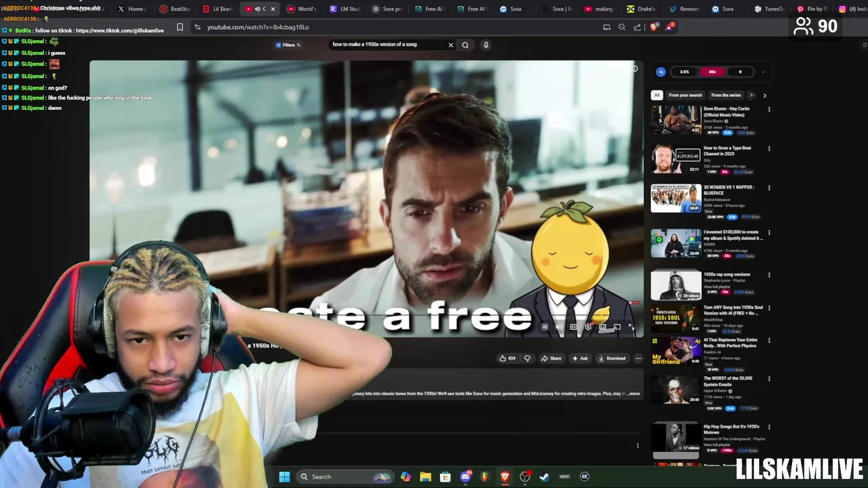Viewport: 868px width, 488px height.
Task: Click the browser address bar URL
Action: pos(258,27)
